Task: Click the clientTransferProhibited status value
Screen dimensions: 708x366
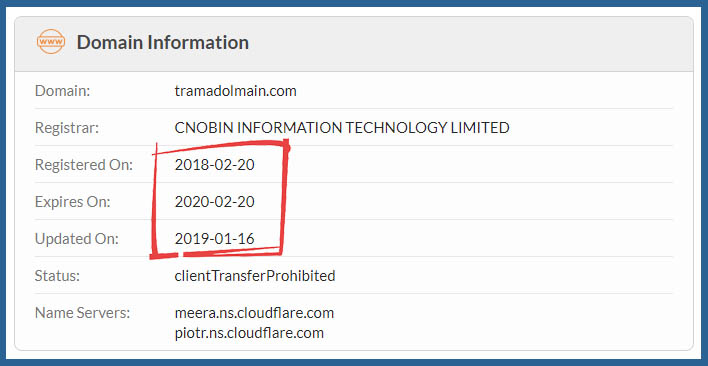Action: [255, 276]
